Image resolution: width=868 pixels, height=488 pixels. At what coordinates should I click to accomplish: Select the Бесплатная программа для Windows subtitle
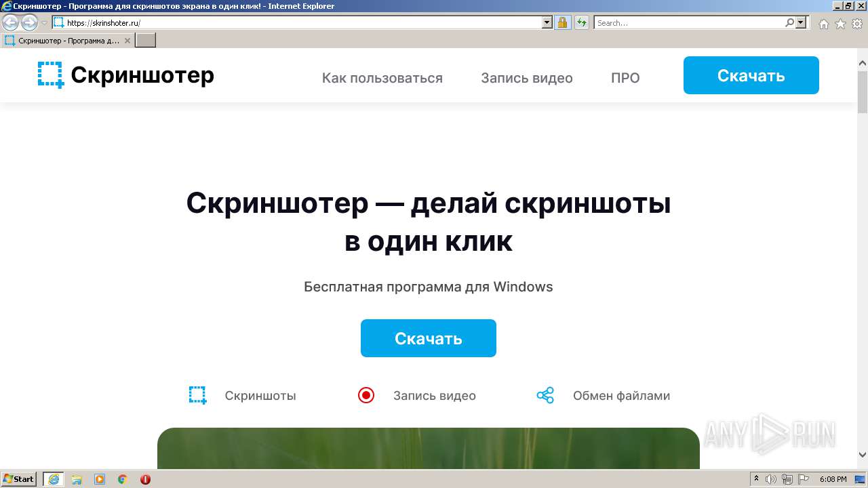coord(428,287)
